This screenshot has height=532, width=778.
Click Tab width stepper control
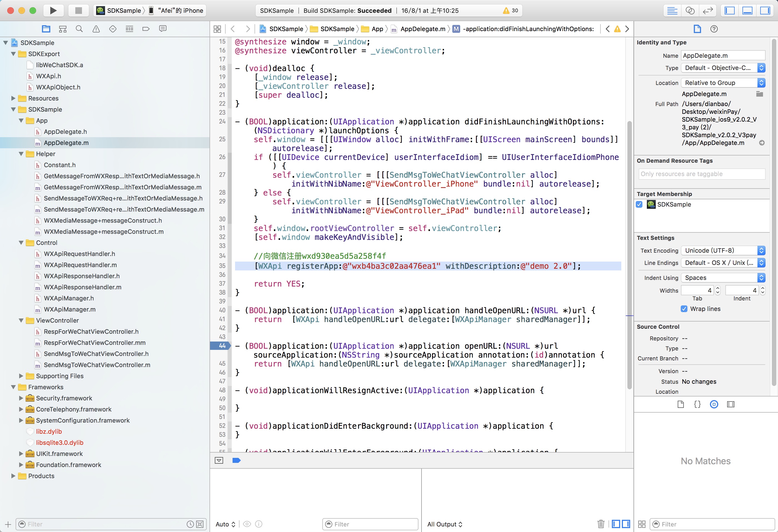pos(718,290)
